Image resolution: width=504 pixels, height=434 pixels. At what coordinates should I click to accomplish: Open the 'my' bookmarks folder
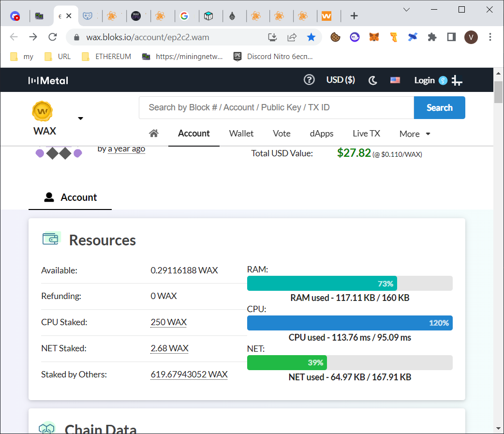tap(22, 57)
